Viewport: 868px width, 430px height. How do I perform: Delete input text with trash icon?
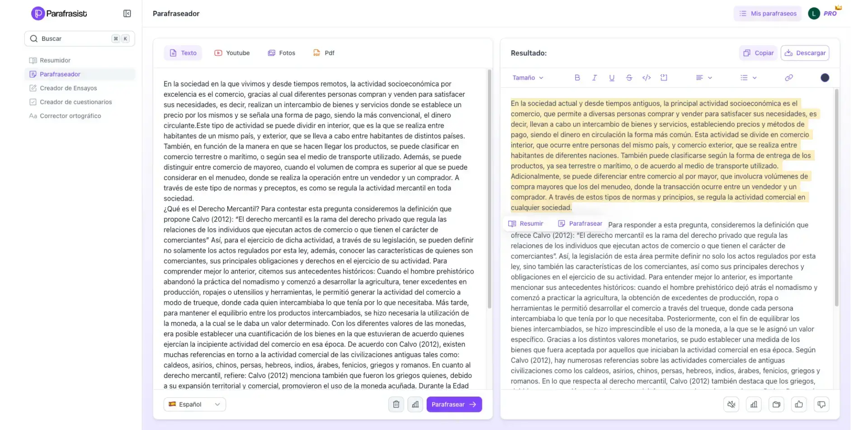[396, 404]
